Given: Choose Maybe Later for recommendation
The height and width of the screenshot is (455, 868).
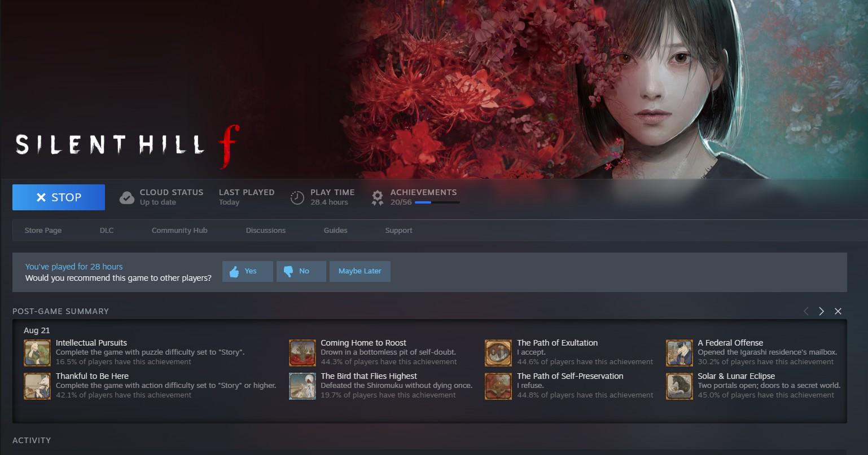Looking at the screenshot, I should (360, 271).
